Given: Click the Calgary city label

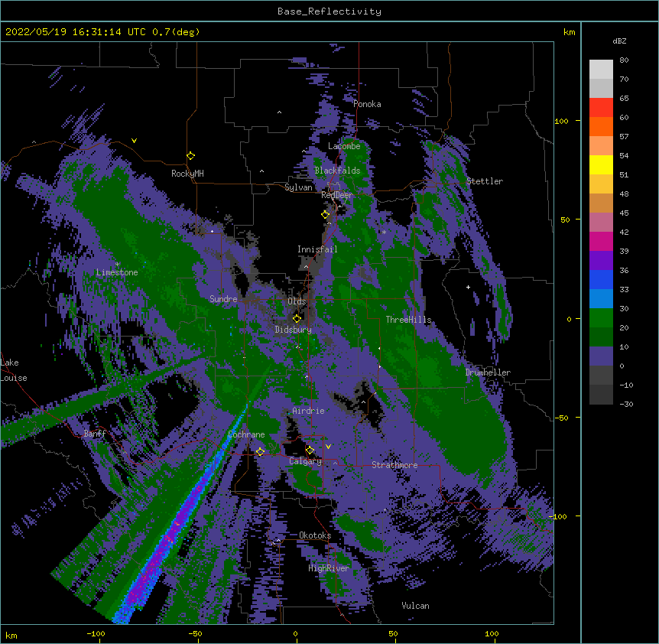Looking at the screenshot, I should click(x=305, y=461).
